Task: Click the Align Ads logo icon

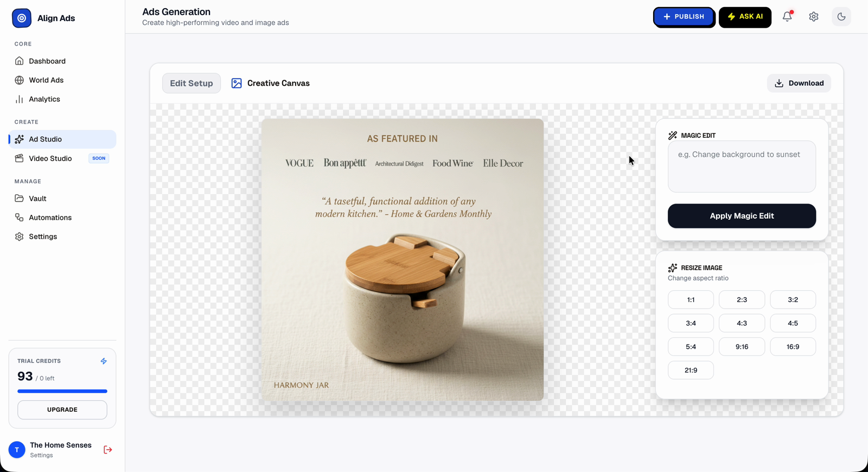Action: 22,18
